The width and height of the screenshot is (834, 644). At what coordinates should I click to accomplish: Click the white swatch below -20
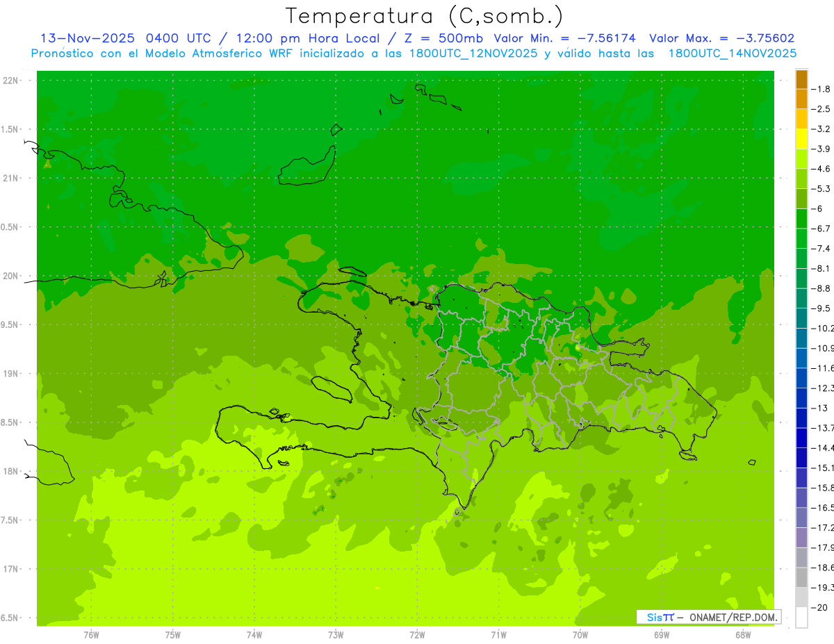click(801, 618)
